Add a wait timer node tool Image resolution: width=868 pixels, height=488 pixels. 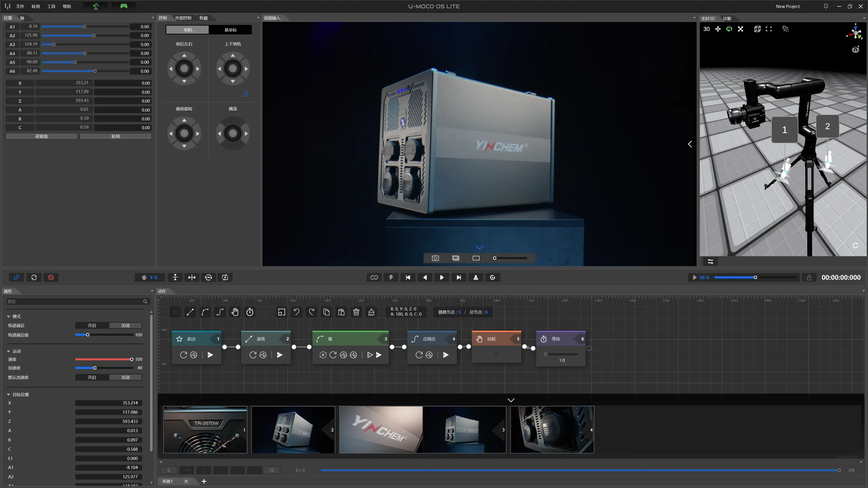(x=250, y=312)
